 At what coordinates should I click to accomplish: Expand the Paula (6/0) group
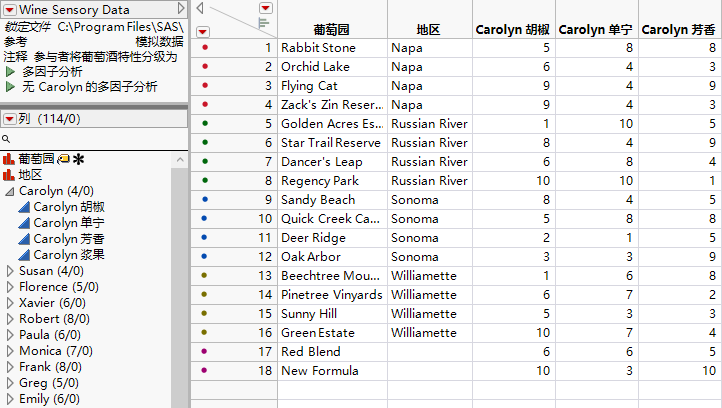coord(10,335)
